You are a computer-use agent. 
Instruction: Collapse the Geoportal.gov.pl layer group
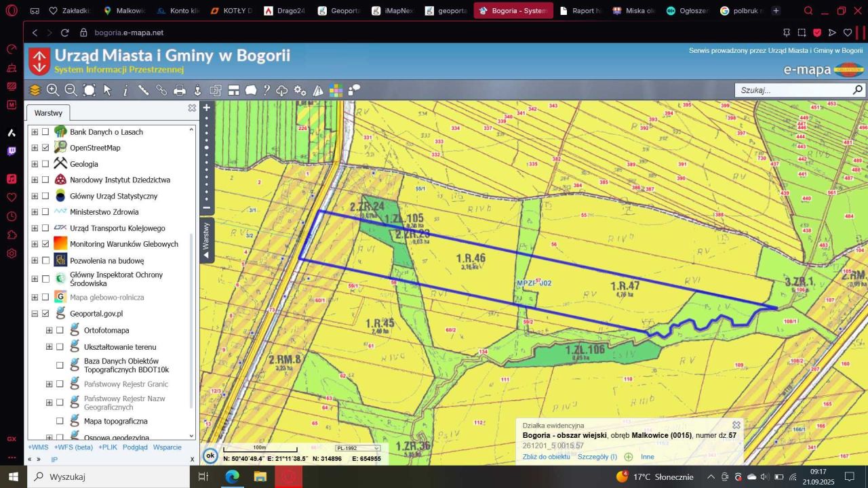pos(35,314)
